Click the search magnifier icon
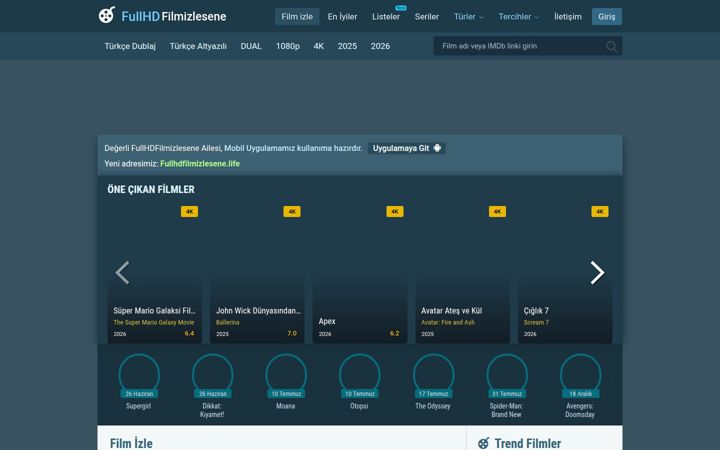The height and width of the screenshot is (450, 720). coord(611,46)
